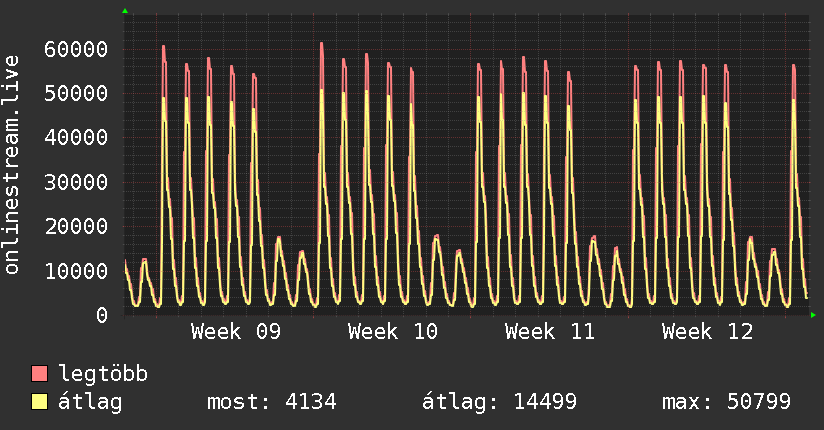
Task: Click the green arrow ending the x-axis
Action: [813, 315]
